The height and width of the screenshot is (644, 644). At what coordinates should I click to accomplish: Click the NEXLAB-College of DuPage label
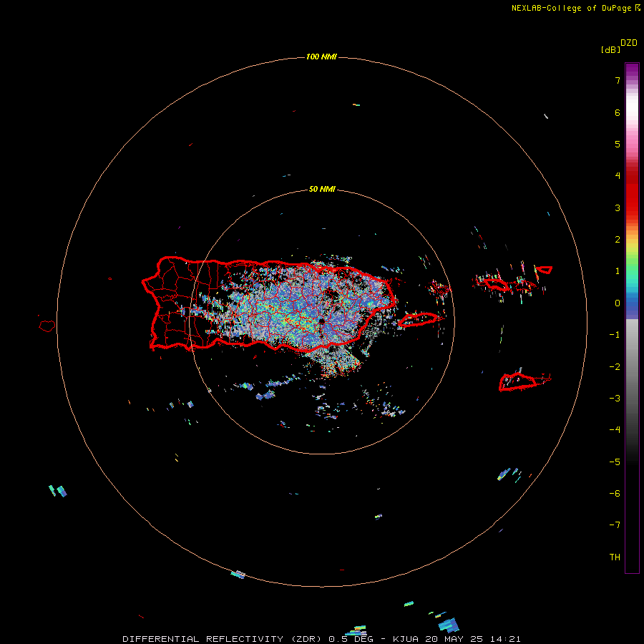tap(572, 8)
